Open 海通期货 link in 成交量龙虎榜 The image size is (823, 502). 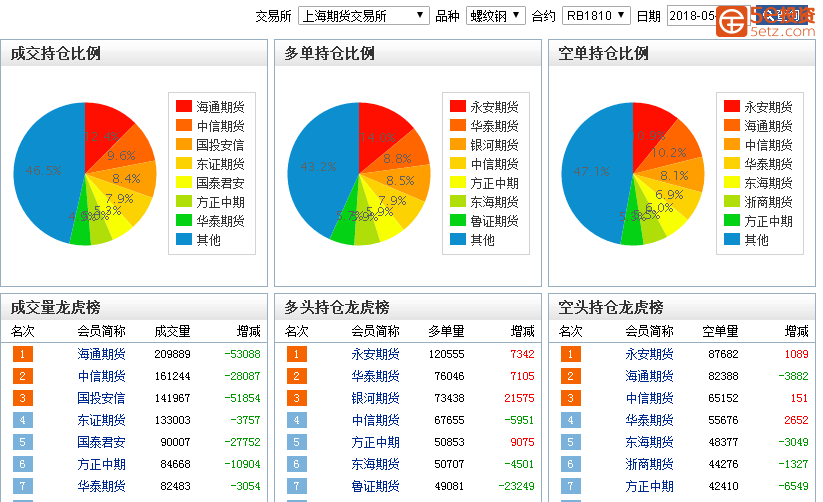[x=101, y=354]
